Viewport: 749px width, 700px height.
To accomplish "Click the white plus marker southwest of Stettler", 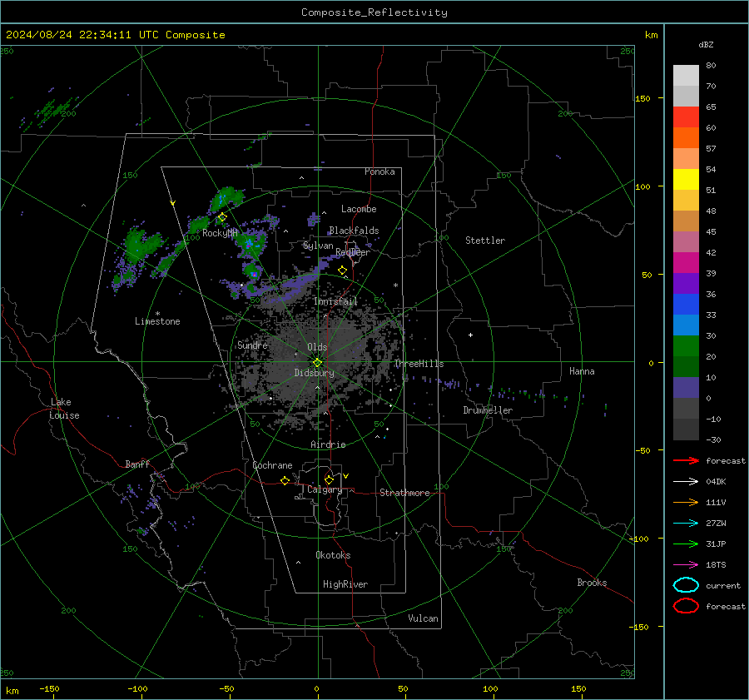I will point(470,335).
